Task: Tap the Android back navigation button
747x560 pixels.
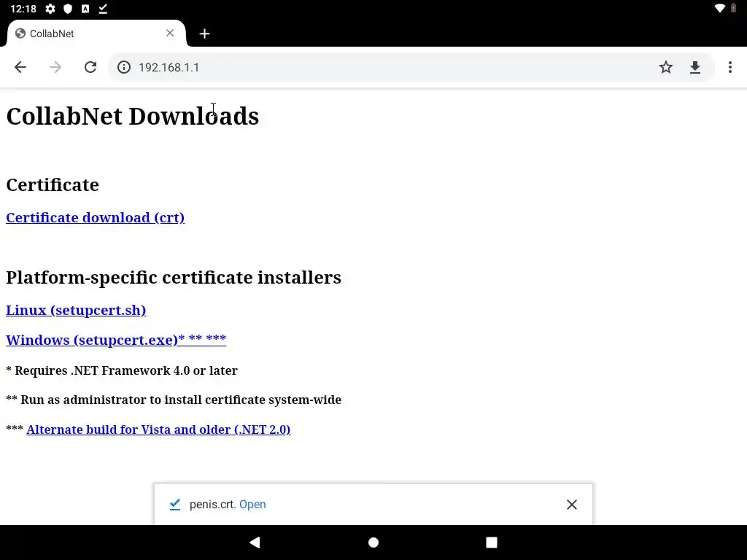Action: [255, 542]
